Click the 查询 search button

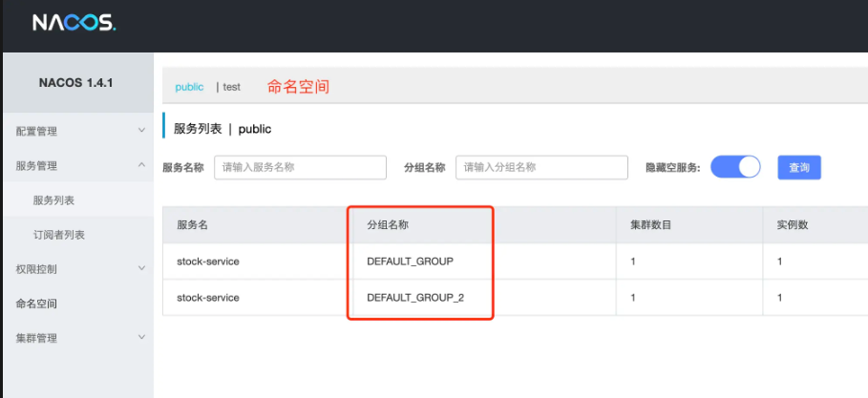tap(798, 167)
